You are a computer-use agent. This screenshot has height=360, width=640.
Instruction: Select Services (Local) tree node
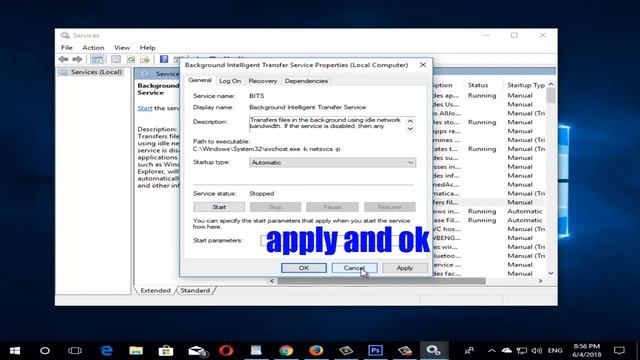(x=96, y=72)
